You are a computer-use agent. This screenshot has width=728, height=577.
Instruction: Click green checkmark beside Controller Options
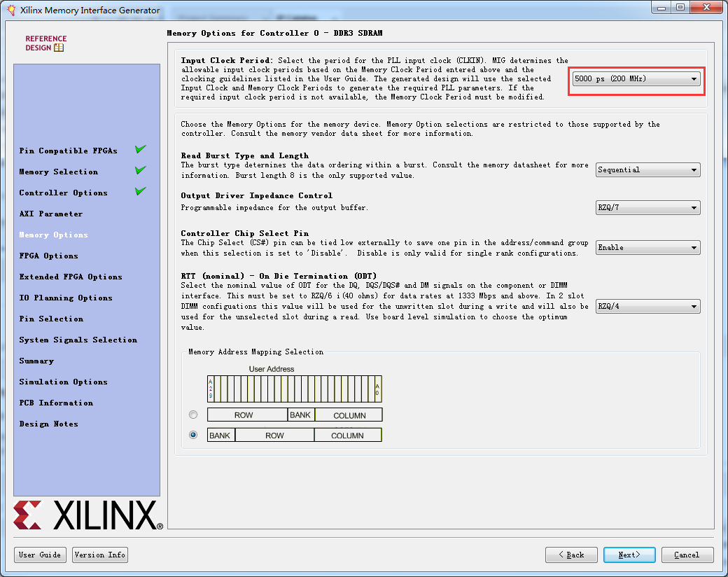coord(141,191)
